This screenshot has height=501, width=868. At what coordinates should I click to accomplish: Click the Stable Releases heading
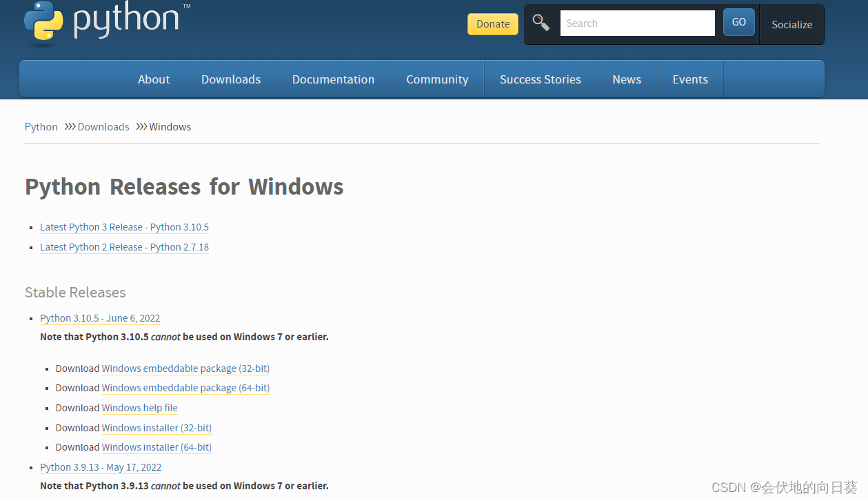pyautogui.click(x=75, y=293)
